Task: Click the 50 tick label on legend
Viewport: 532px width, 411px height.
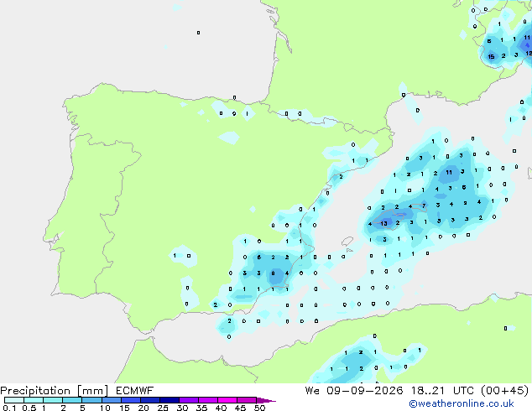Action: [x=260, y=408]
